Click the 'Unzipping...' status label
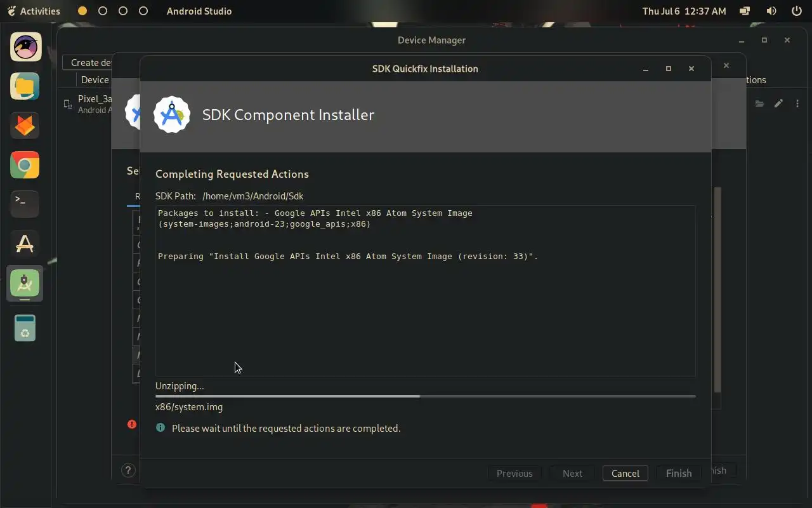This screenshot has width=812, height=508. tap(180, 386)
